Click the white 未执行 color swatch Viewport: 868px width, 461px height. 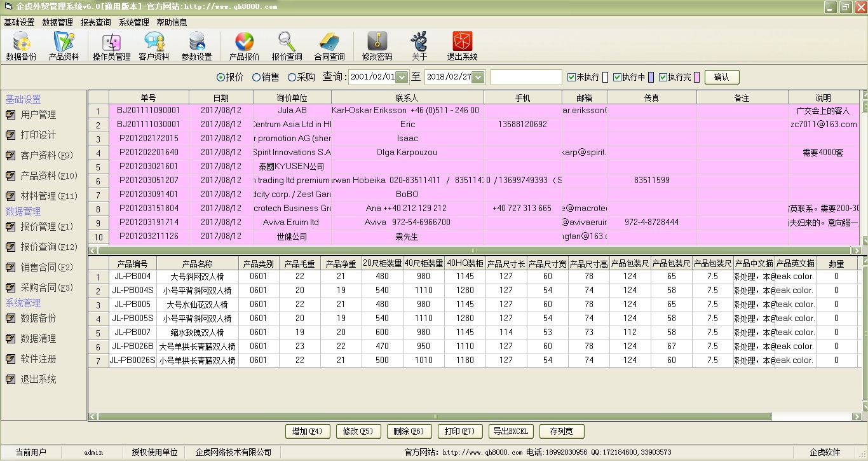click(x=605, y=78)
